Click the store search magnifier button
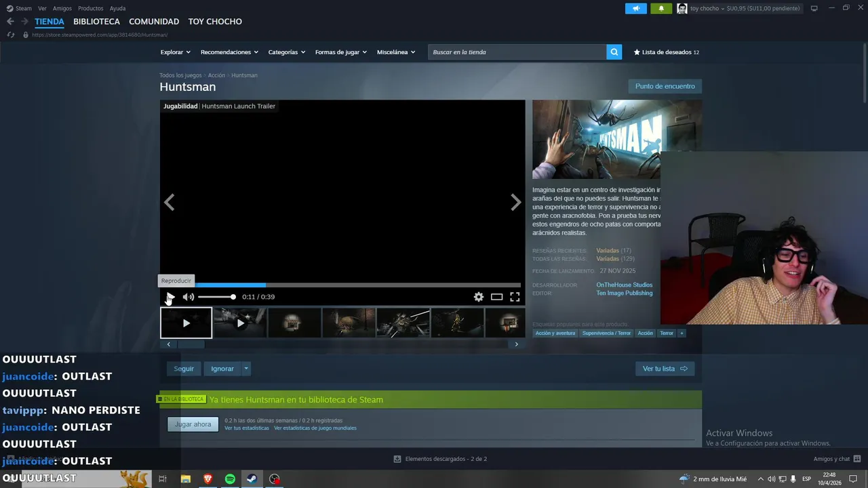 click(x=614, y=52)
